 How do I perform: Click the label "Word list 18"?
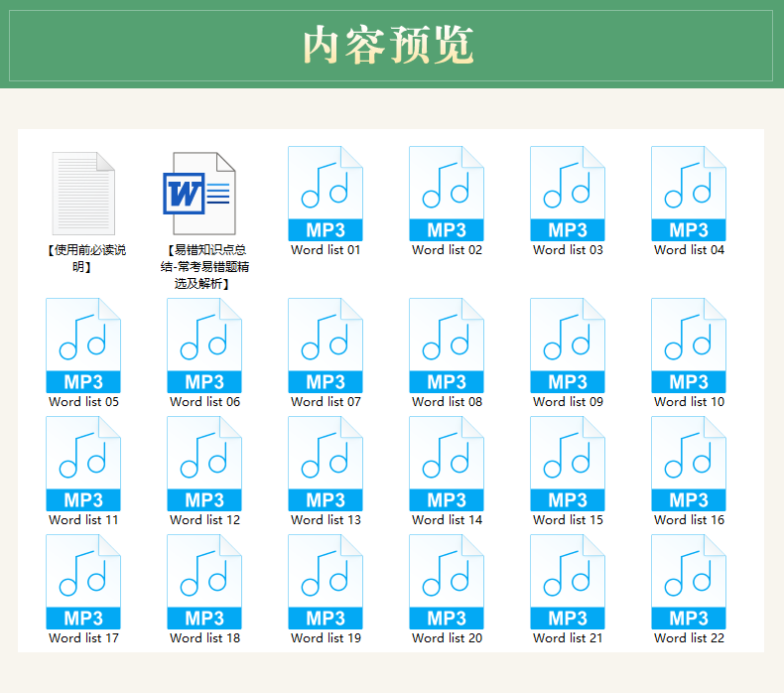(204, 638)
